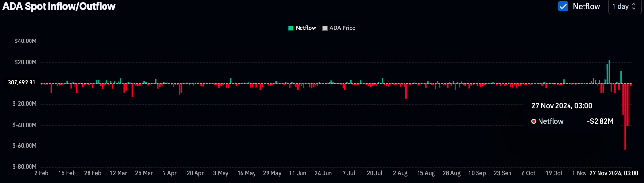
Task: Click the 1 day dropdown chevron arrows
Action: pos(633,7)
